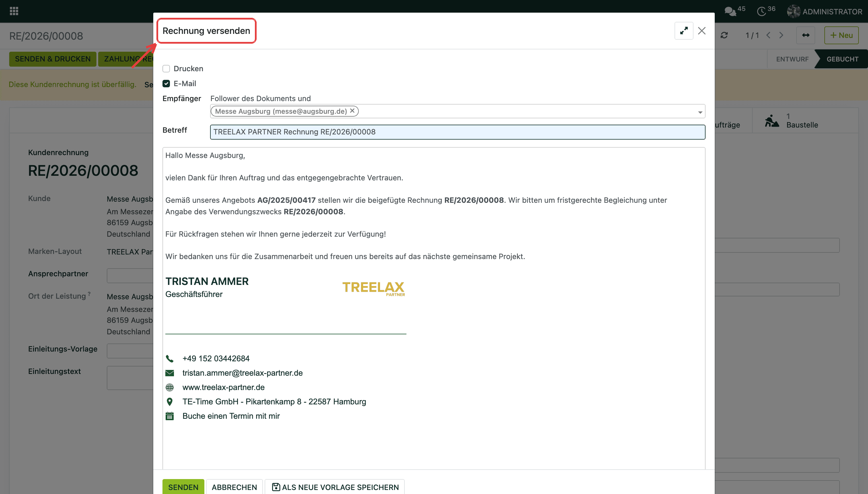Open the apps grid menu icon
This screenshot has height=494, width=868.
14,11
